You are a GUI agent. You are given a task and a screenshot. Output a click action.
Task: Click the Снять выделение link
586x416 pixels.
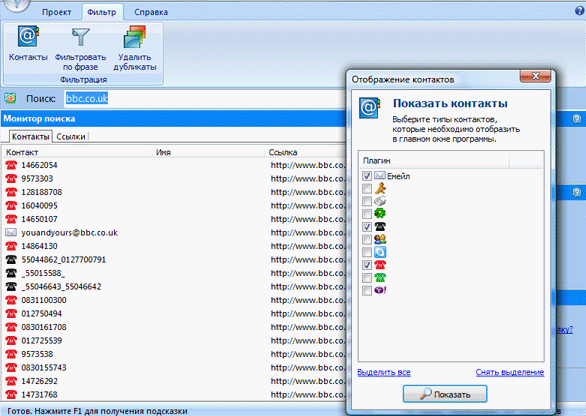[x=510, y=372]
